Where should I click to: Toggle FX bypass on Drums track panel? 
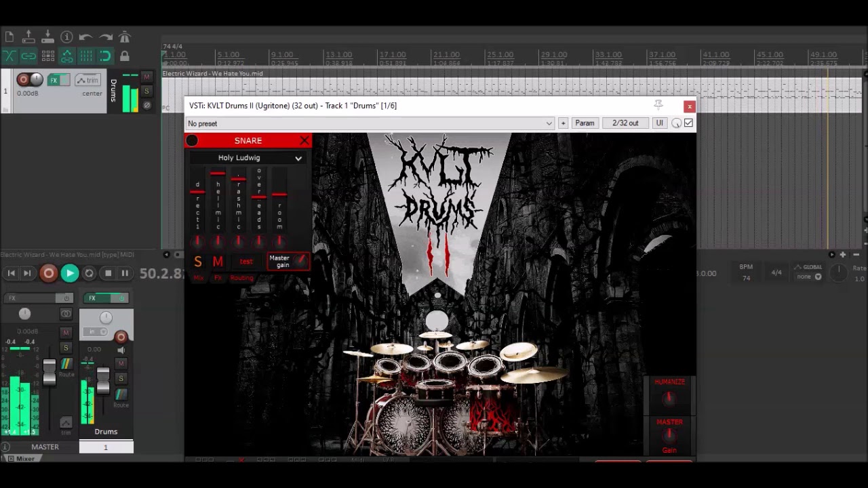tap(64, 80)
